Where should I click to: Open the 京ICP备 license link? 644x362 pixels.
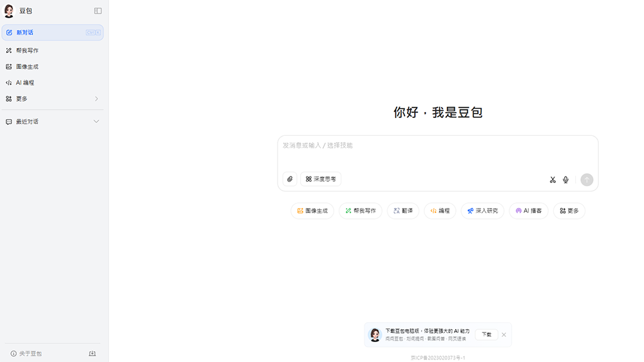(x=438, y=358)
